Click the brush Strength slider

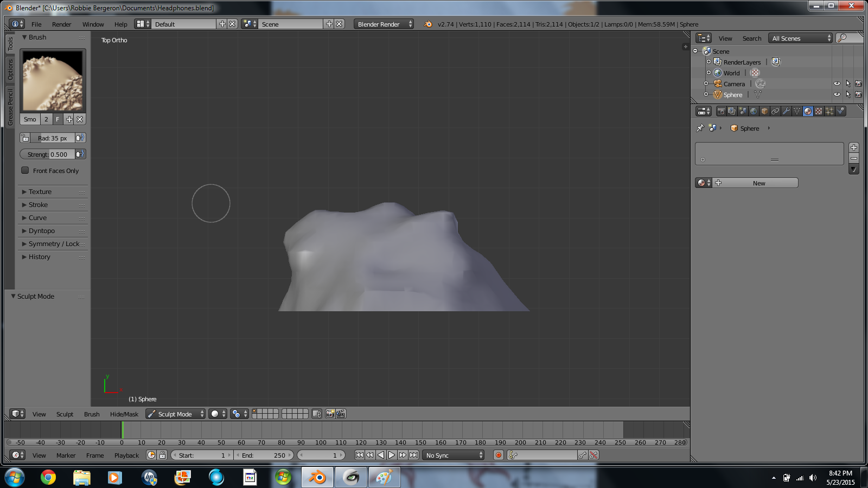click(47, 155)
